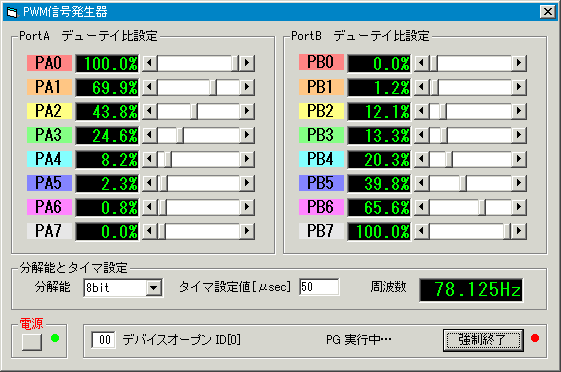Lower PA4 duty using left arrow
This screenshot has height=372, width=561.
(150, 159)
